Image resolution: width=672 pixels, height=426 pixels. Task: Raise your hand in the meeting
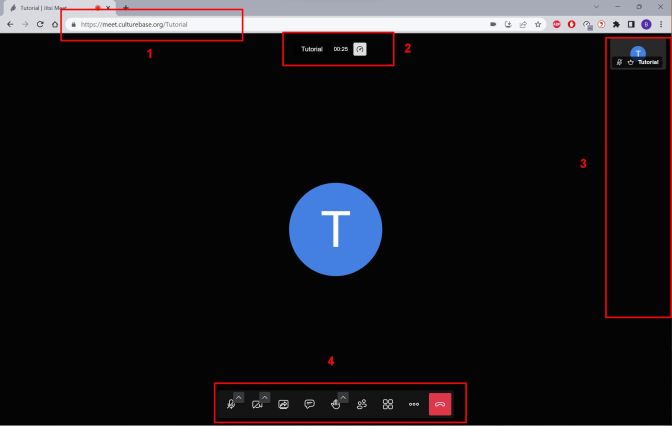336,404
